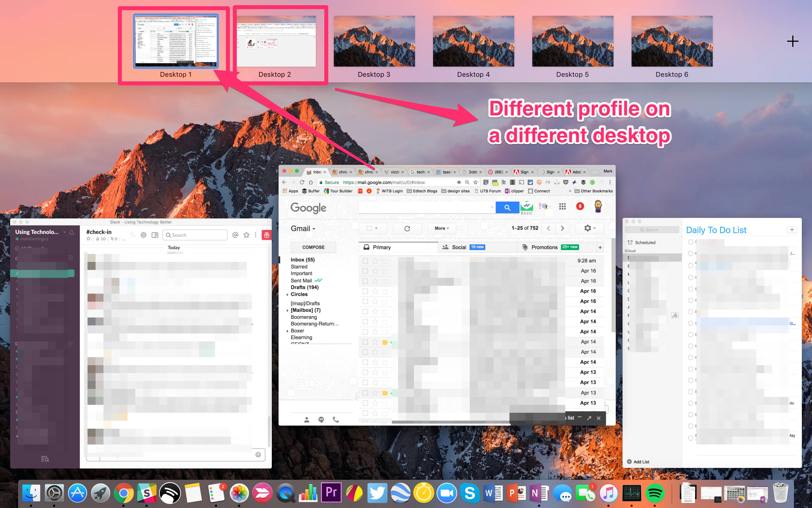Viewport: 812px width, 508px height.
Task: Select Scheduled in Reminders sidebar
Action: tap(641, 243)
